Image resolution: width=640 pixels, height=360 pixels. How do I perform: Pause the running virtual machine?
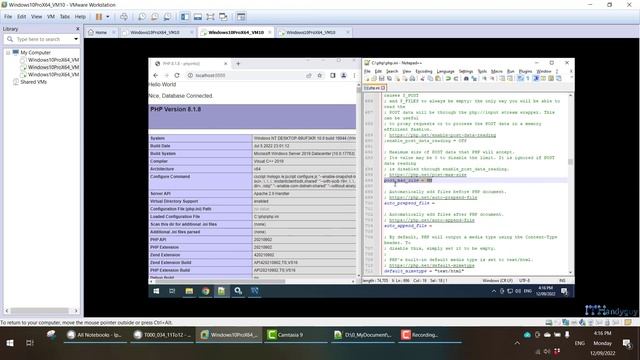point(99,17)
